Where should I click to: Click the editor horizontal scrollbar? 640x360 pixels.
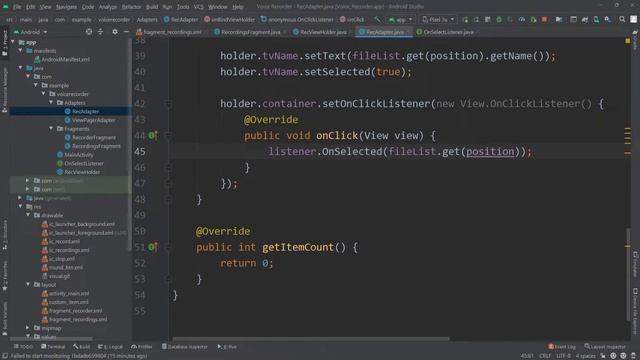[311, 338]
